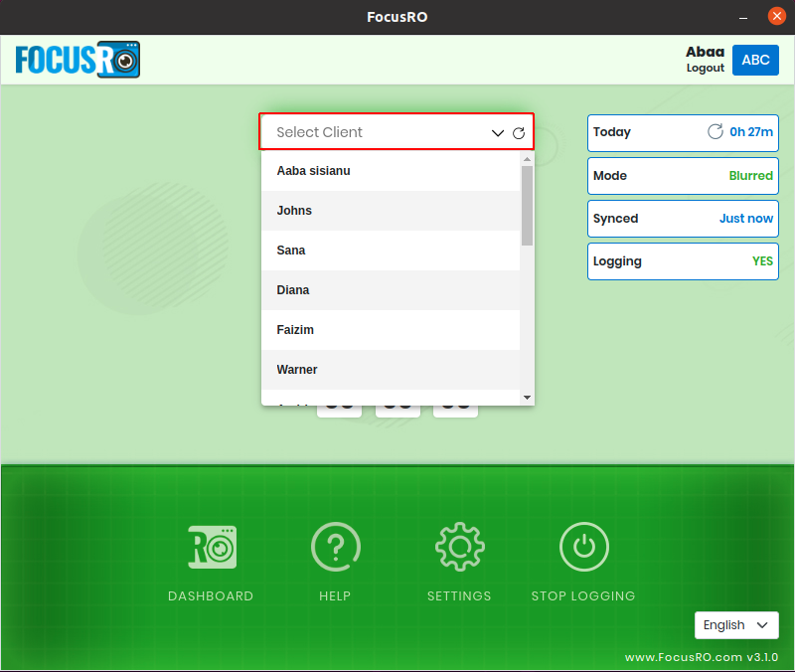Open the Dashboard camera icon
The image size is (795, 672).
(212, 547)
